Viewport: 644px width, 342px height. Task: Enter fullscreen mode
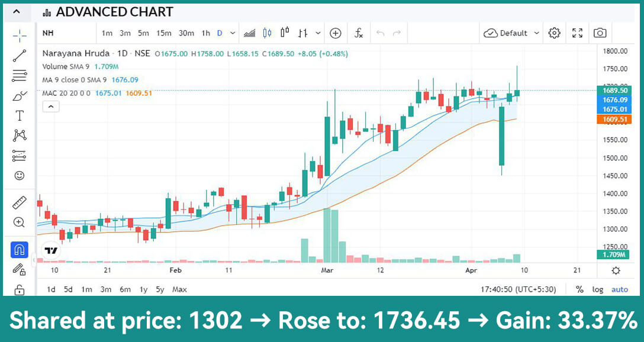pos(578,33)
